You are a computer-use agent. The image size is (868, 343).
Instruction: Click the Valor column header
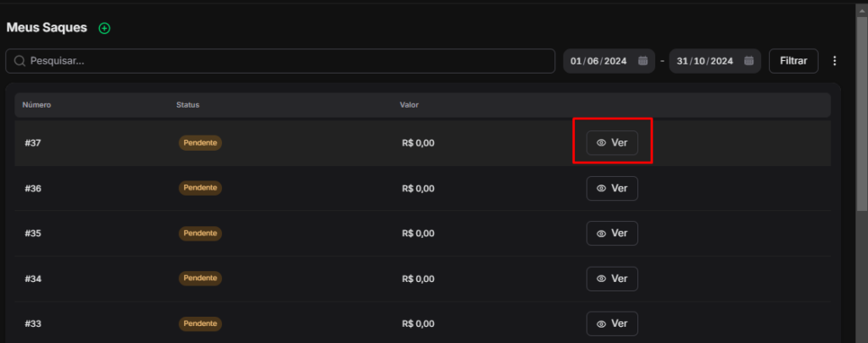[409, 105]
